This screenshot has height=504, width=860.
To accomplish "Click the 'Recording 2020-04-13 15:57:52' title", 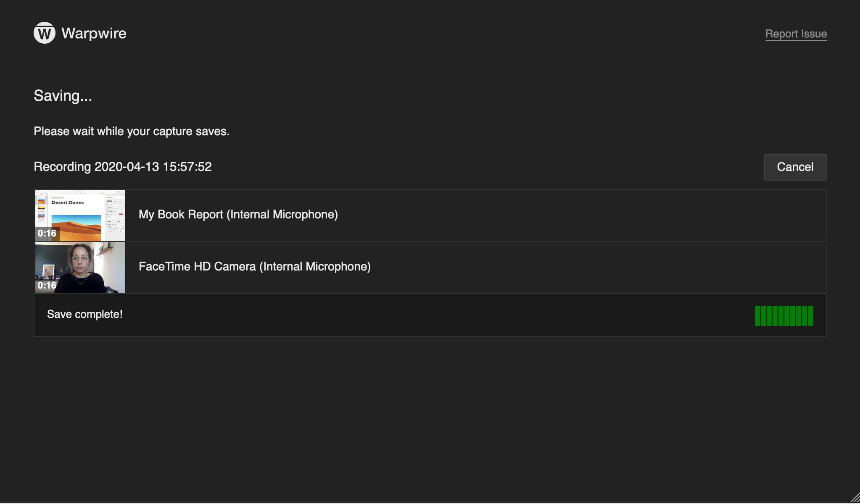I will pos(123,167).
